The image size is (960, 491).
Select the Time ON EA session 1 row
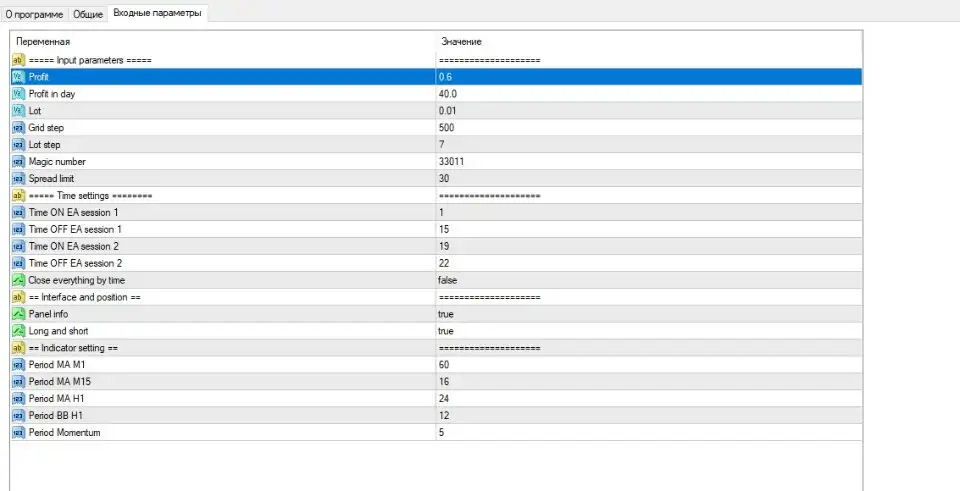pyautogui.click(x=73, y=213)
